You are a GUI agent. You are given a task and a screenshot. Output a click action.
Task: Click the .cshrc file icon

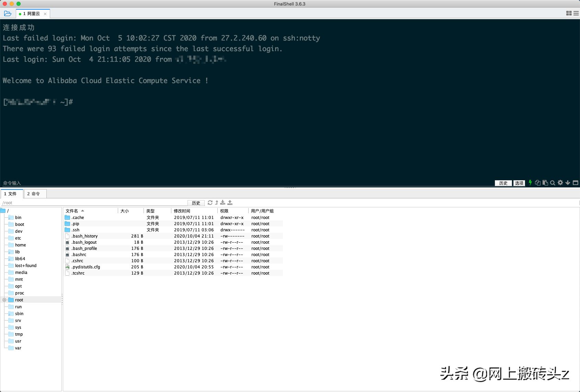67,261
